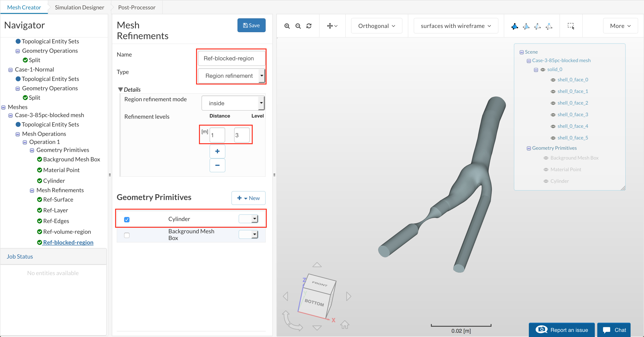
Task: Toggle visibility of shell_0_face_2
Action: click(553, 103)
